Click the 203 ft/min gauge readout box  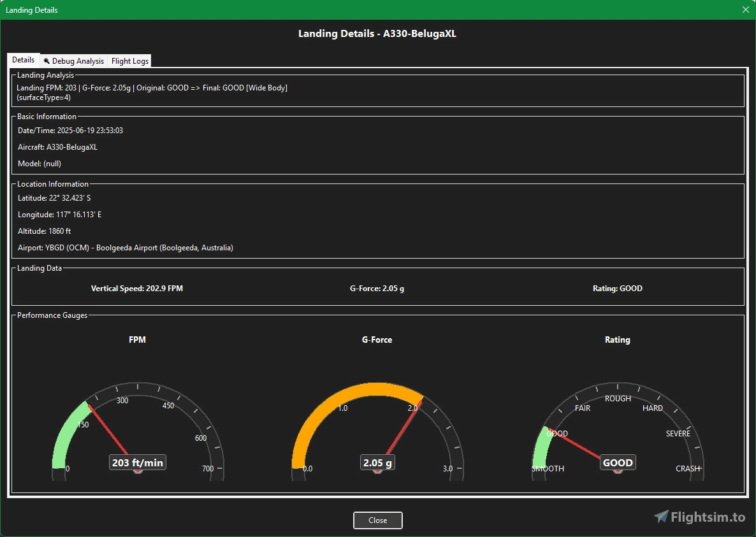tap(138, 462)
